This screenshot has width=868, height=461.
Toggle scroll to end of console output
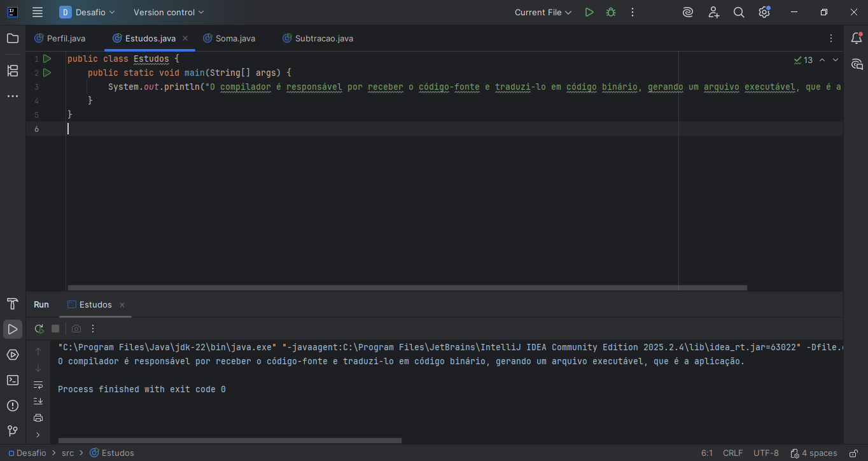(x=38, y=401)
